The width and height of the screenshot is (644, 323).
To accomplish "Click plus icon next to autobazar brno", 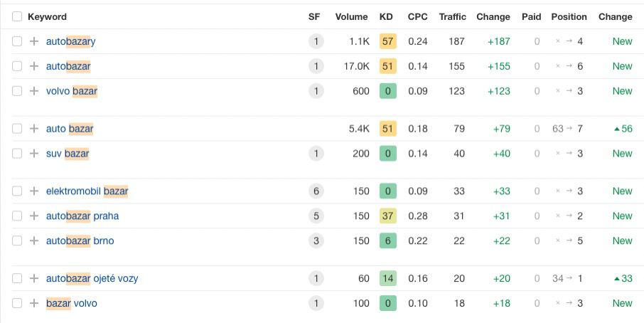I will point(34,241).
